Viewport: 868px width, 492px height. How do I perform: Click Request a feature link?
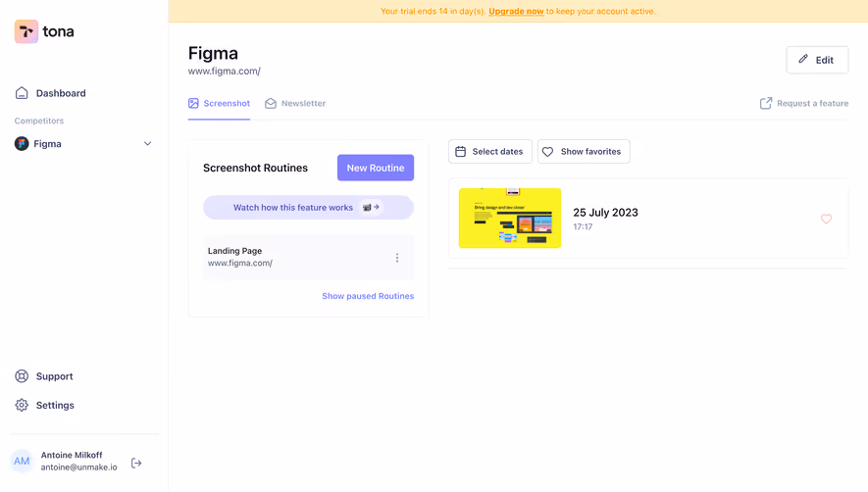[x=804, y=104]
